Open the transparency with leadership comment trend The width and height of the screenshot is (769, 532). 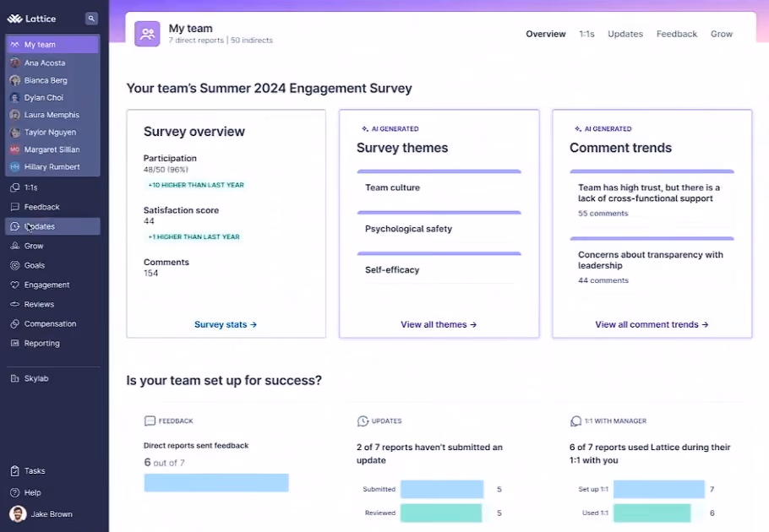652,263
